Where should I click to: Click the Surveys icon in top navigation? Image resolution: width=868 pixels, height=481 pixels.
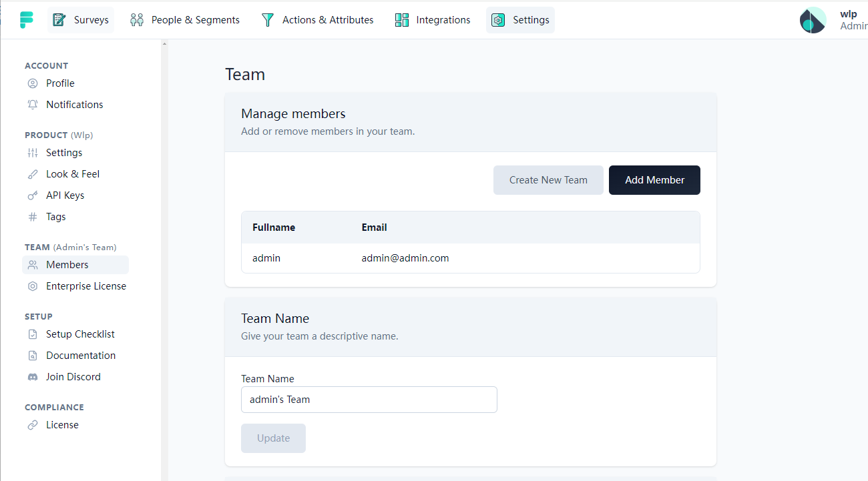click(59, 20)
